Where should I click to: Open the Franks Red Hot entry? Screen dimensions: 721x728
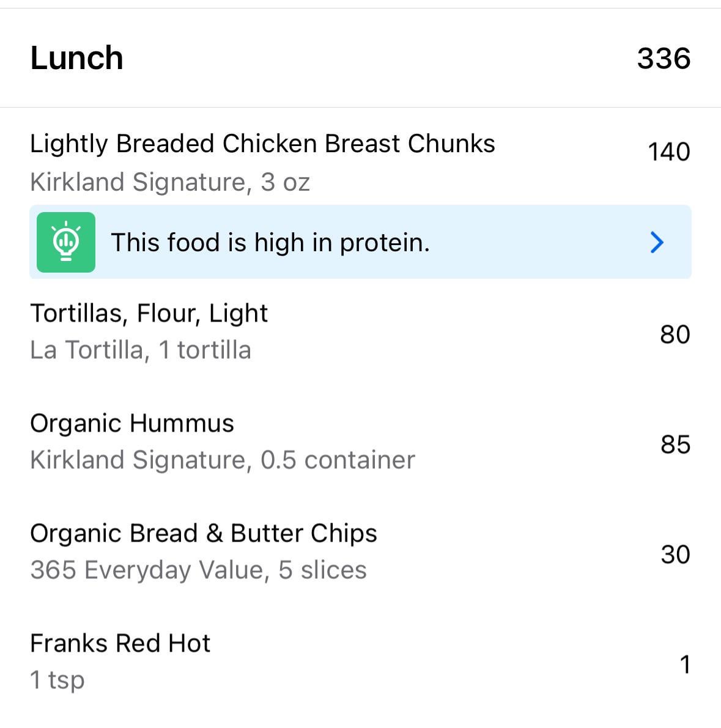(x=361, y=661)
